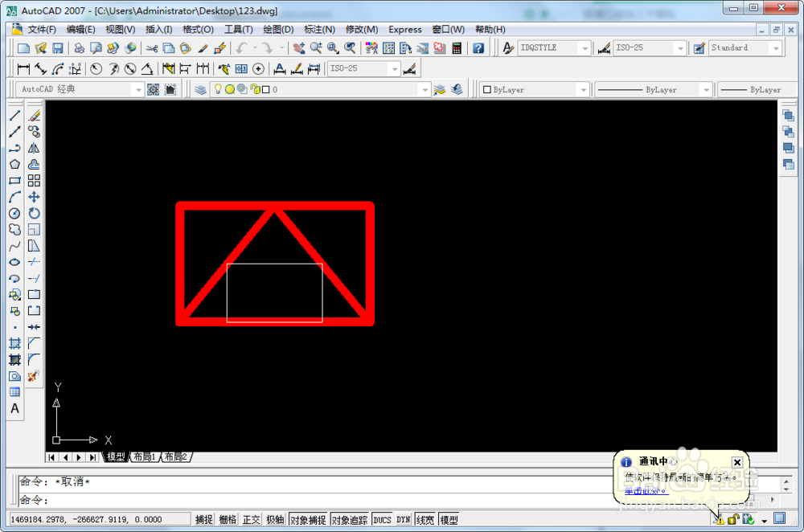The height and width of the screenshot is (532, 804).
Task: Select the Revision Cloud tool
Action: click(14, 230)
